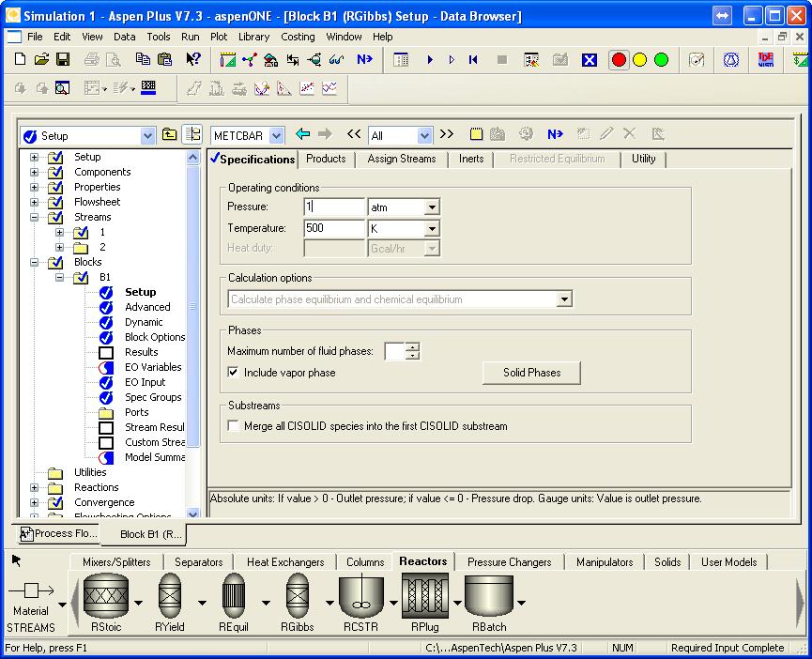Open the Calculation options dropdown

(564, 299)
